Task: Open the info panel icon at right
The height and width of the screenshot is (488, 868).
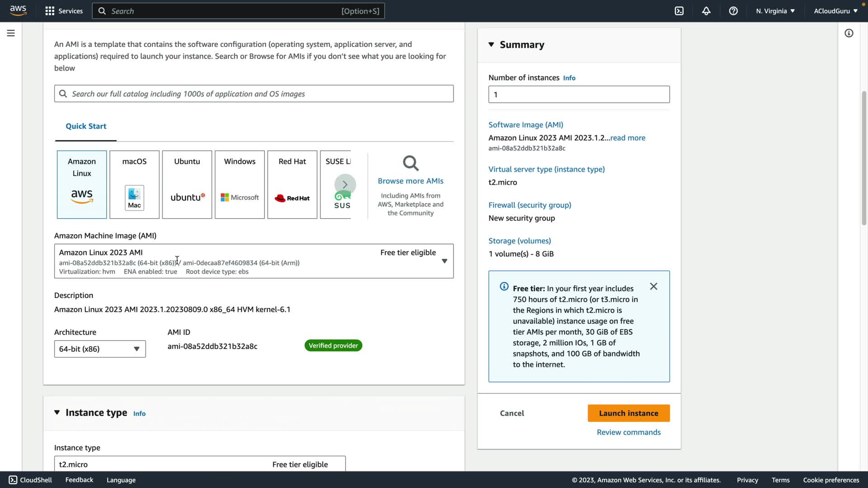Action: (849, 33)
